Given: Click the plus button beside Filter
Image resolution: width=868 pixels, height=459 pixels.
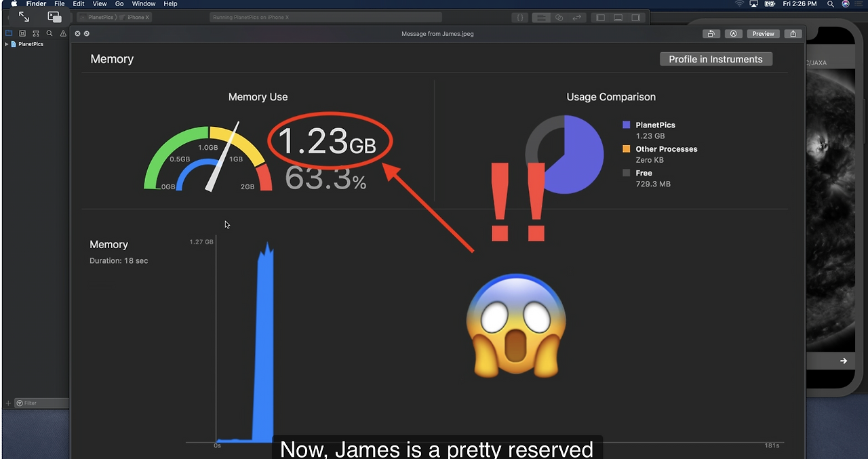Looking at the screenshot, I should pyautogui.click(x=8, y=403).
